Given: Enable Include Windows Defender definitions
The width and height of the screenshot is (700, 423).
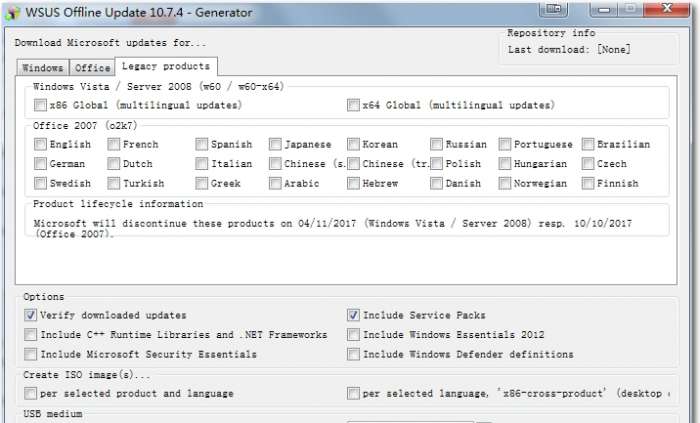Looking at the screenshot, I should pos(353,354).
